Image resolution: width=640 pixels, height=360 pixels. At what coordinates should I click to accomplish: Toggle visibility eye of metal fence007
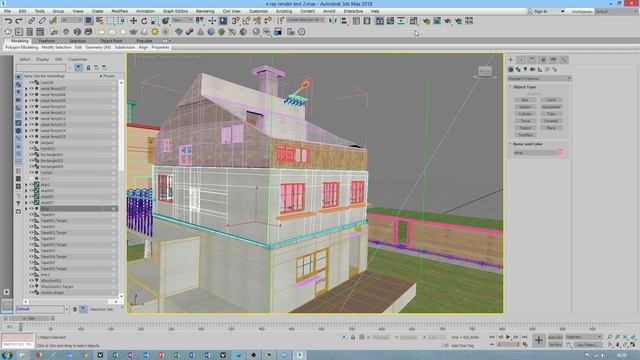point(31,89)
